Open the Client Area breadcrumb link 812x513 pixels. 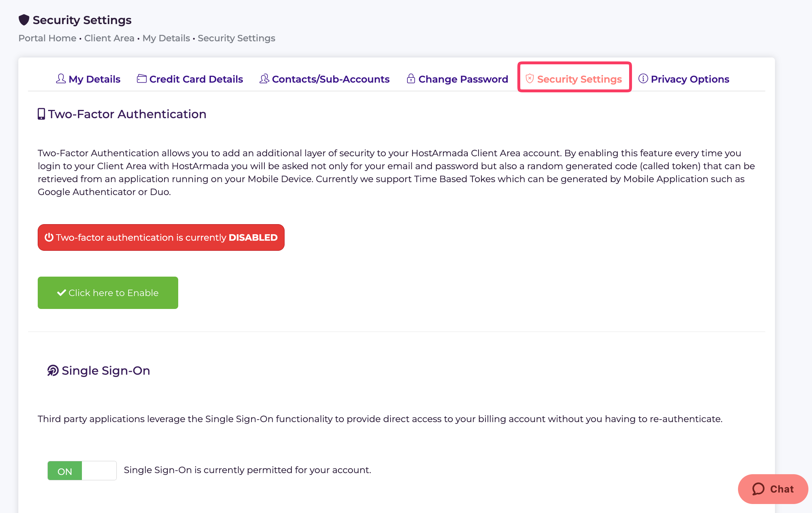click(109, 38)
